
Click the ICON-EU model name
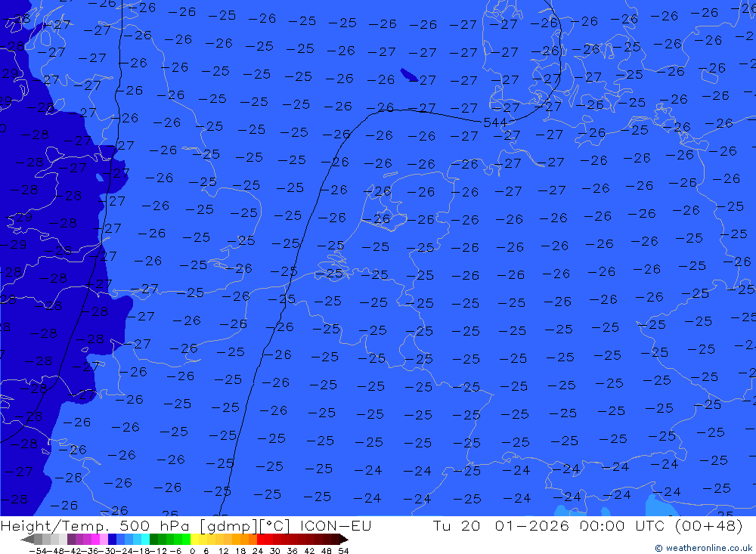coord(336,525)
